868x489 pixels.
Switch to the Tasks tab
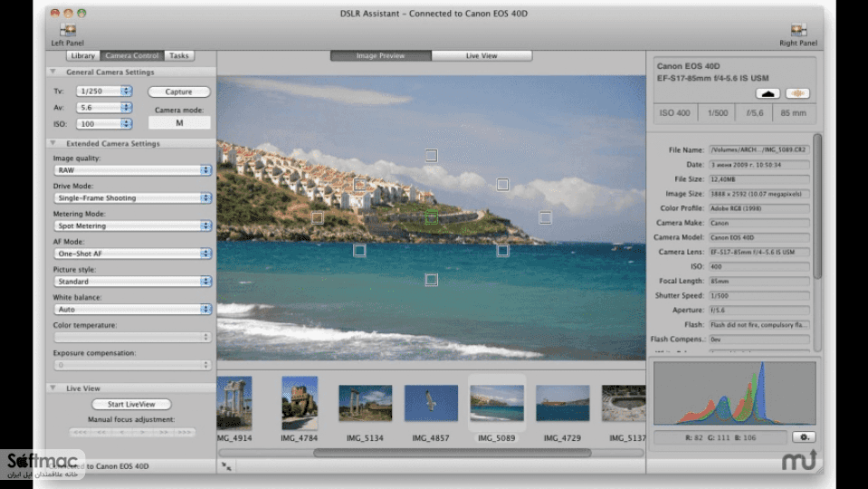pyautogui.click(x=179, y=55)
